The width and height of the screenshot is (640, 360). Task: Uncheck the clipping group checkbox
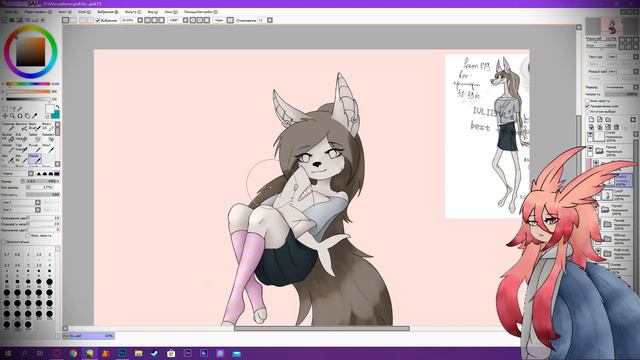click(x=588, y=106)
